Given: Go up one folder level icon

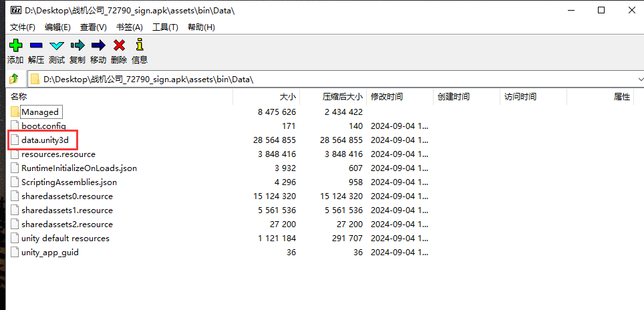Looking at the screenshot, I should 14,78.
